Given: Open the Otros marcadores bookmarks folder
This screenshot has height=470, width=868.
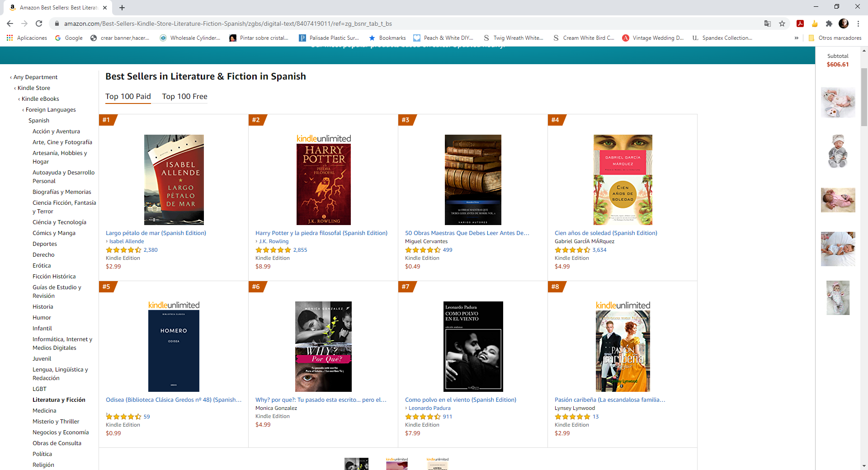Looking at the screenshot, I should [835, 38].
